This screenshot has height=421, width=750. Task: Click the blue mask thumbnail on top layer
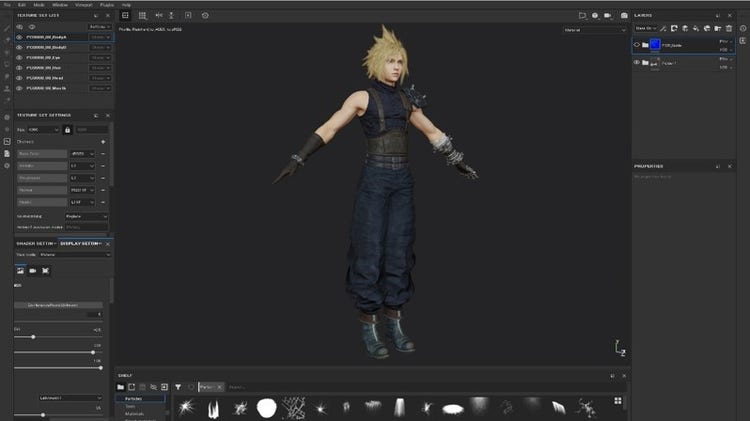tap(655, 44)
